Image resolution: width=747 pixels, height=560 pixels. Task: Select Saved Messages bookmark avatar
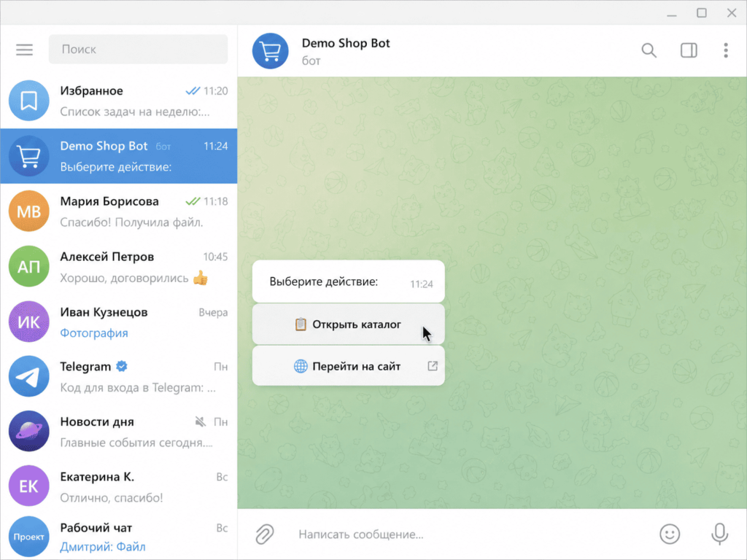(x=28, y=101)
